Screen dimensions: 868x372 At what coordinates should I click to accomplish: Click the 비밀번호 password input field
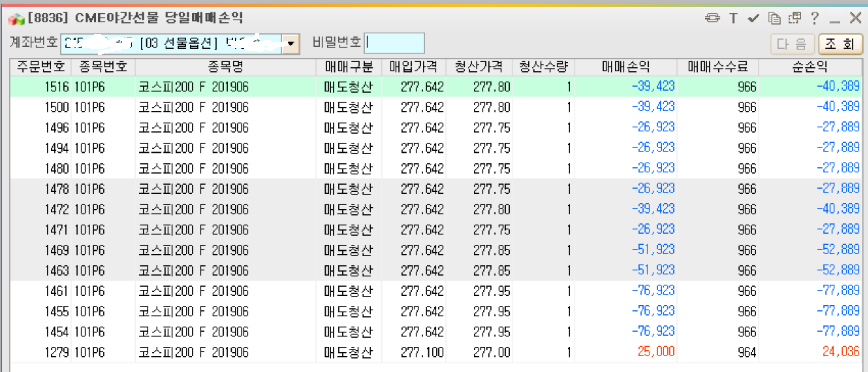(x=394, y=43)
